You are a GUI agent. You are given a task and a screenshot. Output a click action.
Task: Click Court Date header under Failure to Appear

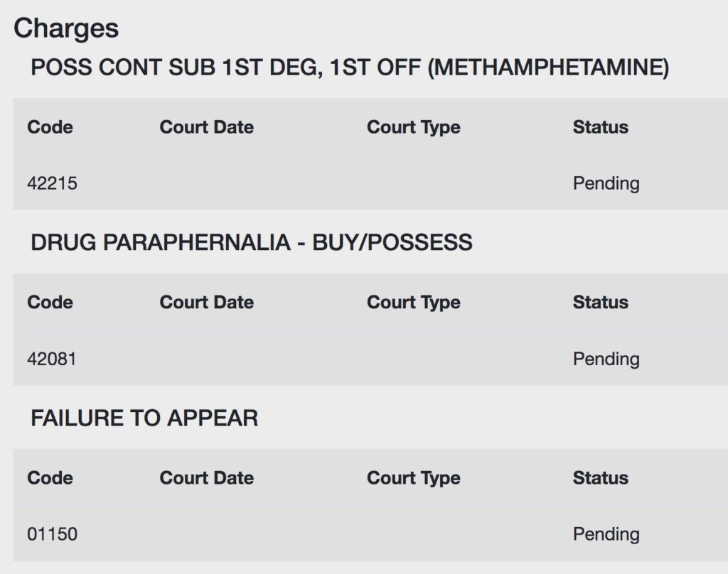(x=207, y=477)
